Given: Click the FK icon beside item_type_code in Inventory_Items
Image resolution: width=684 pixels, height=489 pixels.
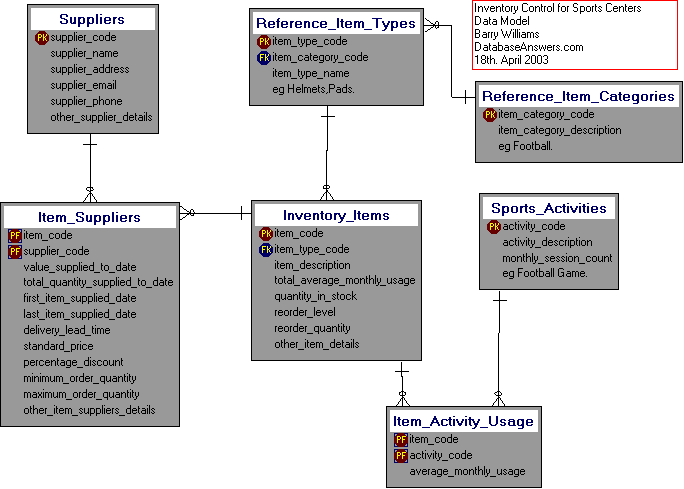Looking at the screenshot, I should click(x=266, y=250).
